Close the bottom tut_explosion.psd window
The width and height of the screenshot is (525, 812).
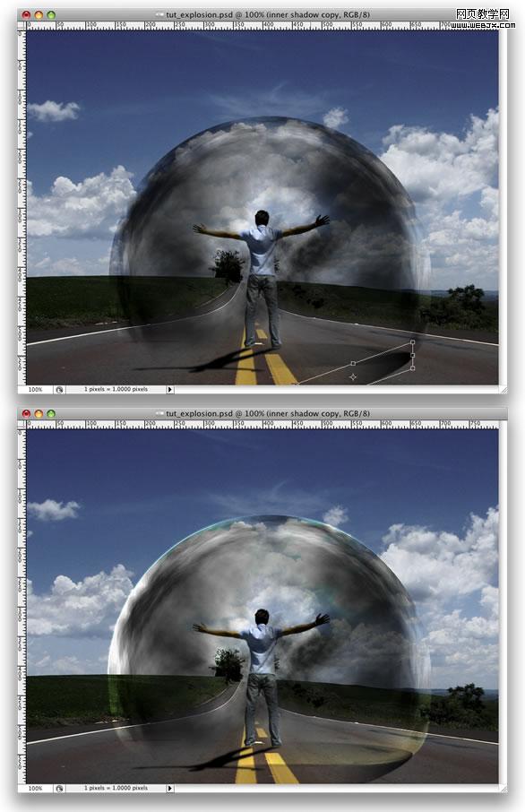pos(26,414)
